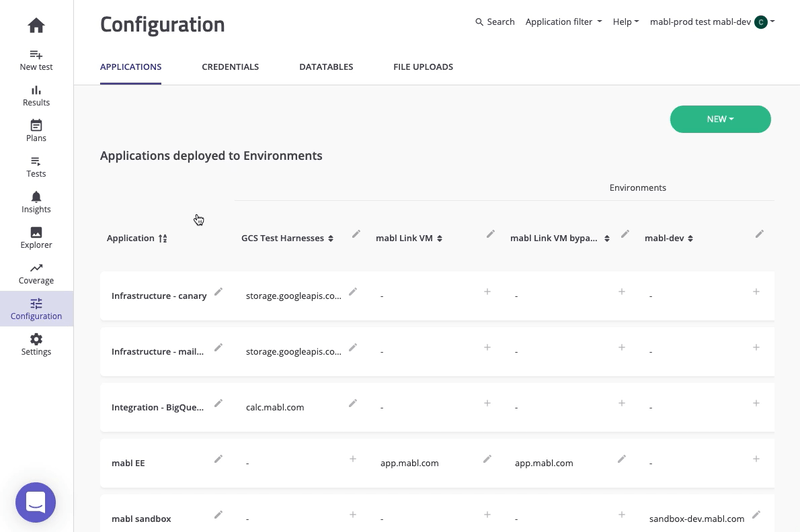Open Insights in the sidebar
The width and height of the screenshot is (800, 532).
pos(36,202)
